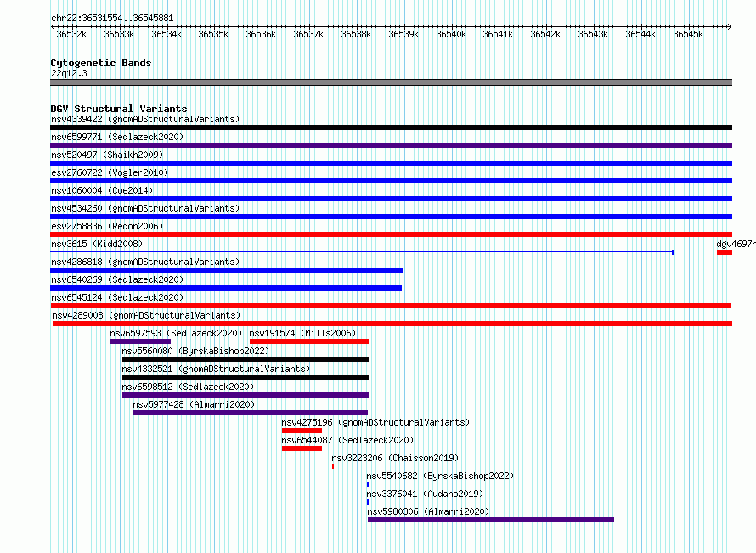Image resolution: width=756 pixels, height=553 pixels.
Task: Click the dgv4697 red bar at right edge
Action: pos(725,252)
